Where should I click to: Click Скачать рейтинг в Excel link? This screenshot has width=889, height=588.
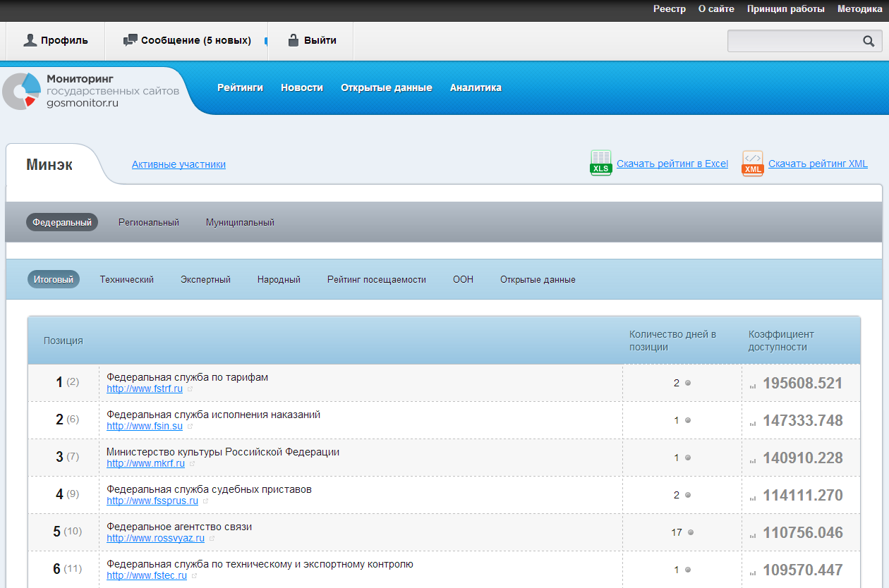tap(672, 164)
